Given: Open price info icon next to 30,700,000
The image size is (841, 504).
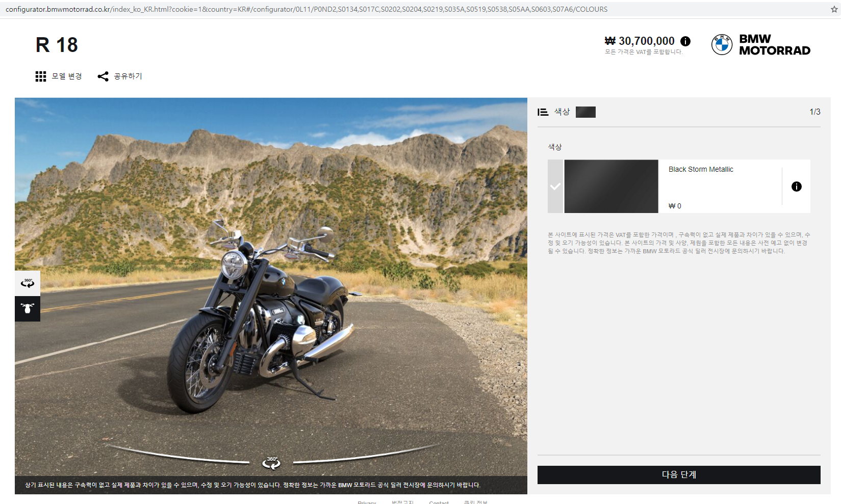Looking at the screenshot, I should 685,41.
